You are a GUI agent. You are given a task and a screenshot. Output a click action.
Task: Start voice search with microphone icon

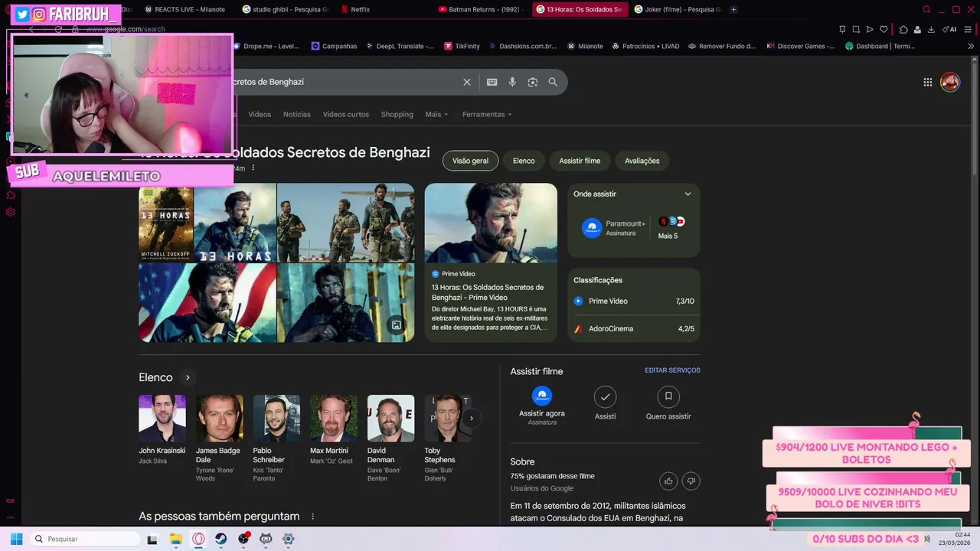(x=512, y=82)
